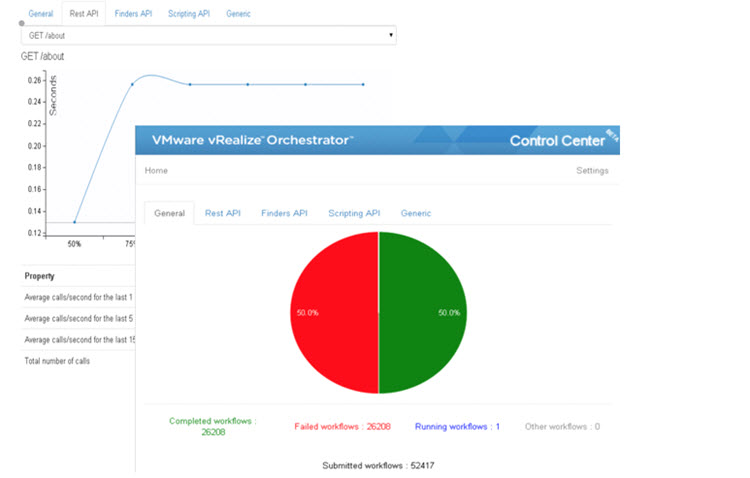Select Average calls/second for the last 15 row
Screen dimensions: 750x478
79,340
